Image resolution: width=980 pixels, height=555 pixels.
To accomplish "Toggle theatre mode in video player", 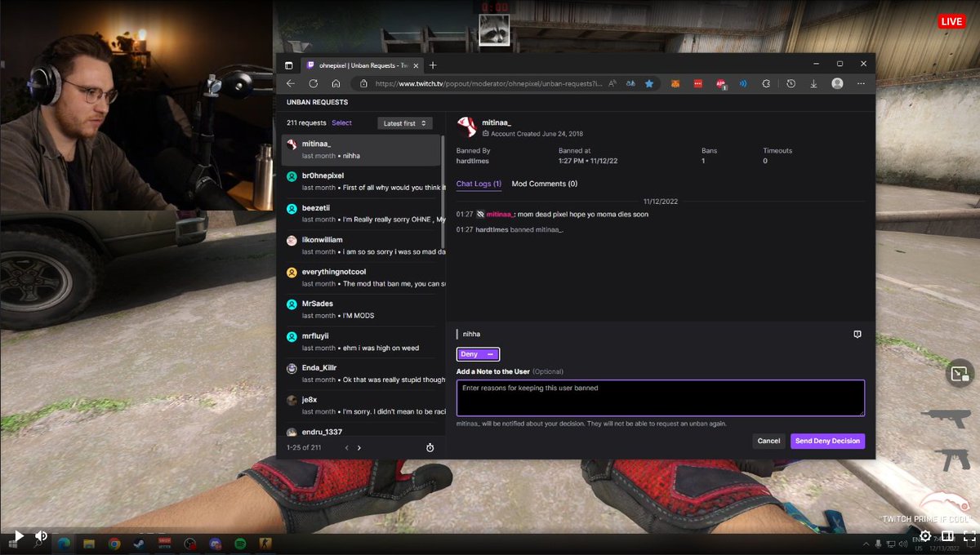I will point(947,536).
